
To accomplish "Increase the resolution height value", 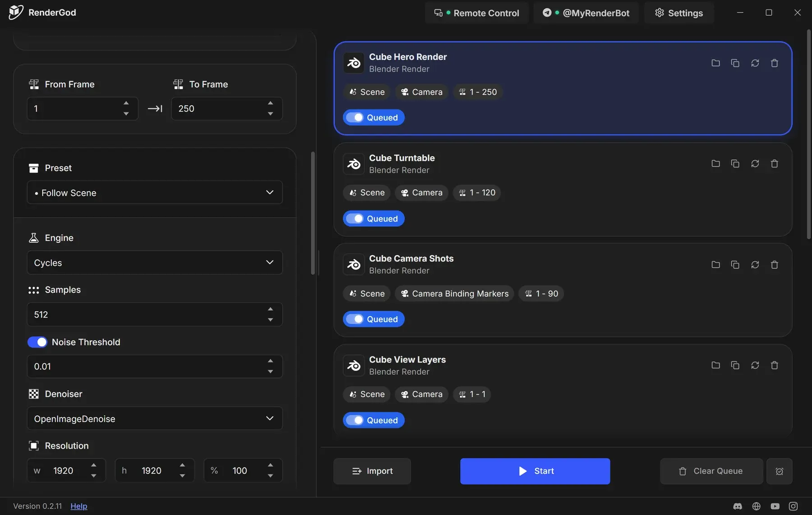I will click(182, 465).
